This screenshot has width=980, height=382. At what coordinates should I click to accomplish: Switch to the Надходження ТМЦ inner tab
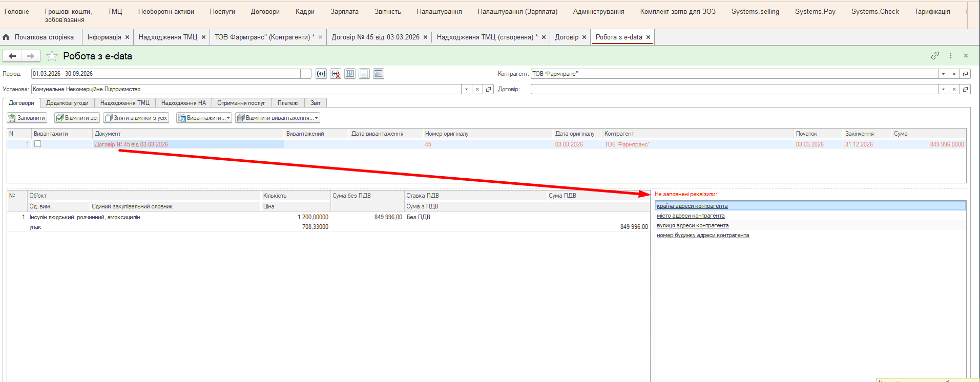pos(125,103)
